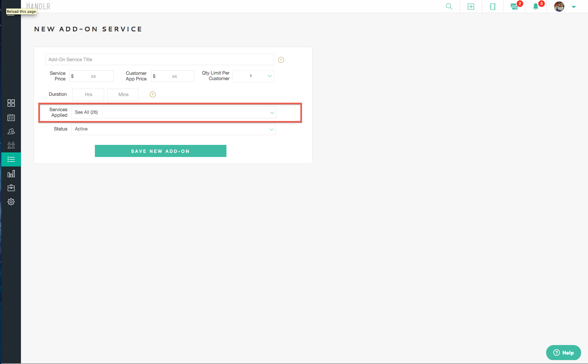588x364 pixels.
Task: Open dashboard grid icon in sidebar
Action: point(11,103)
